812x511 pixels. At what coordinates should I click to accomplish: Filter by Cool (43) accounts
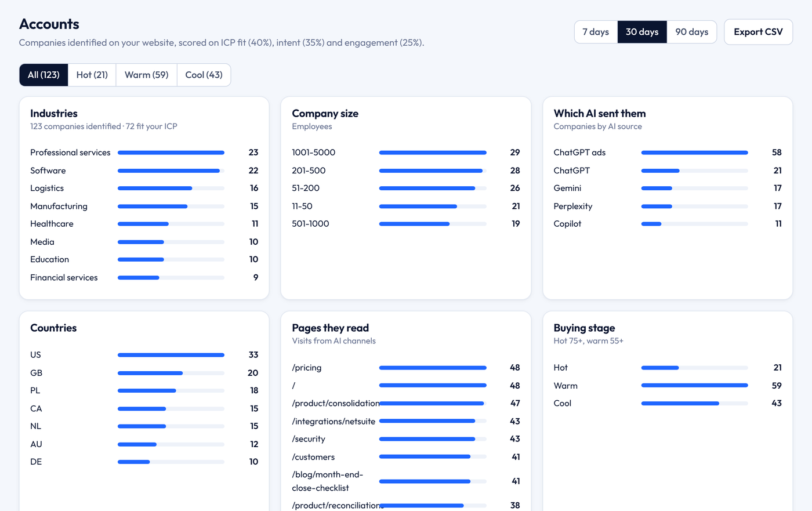pos(204,75)
